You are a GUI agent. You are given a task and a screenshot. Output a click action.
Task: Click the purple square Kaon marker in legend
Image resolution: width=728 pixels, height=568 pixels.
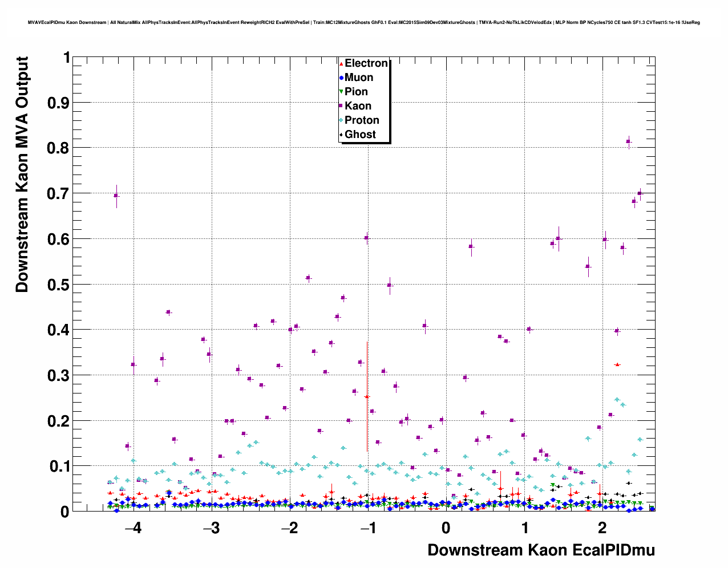tap(341, 106)
